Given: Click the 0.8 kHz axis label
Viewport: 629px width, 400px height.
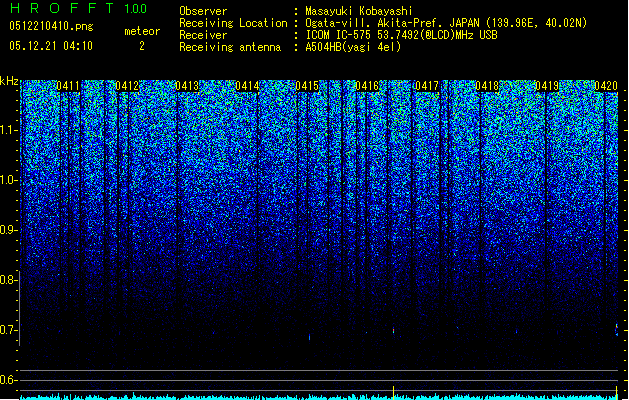Looking at the screenshot, I should 7,280.
